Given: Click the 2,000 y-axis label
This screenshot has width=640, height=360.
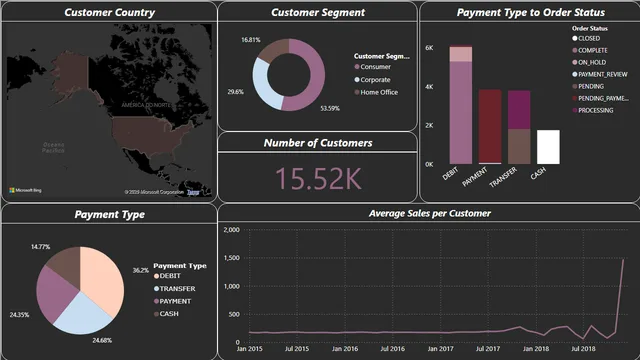Looking at the screenshot, I should pos(231,230).
